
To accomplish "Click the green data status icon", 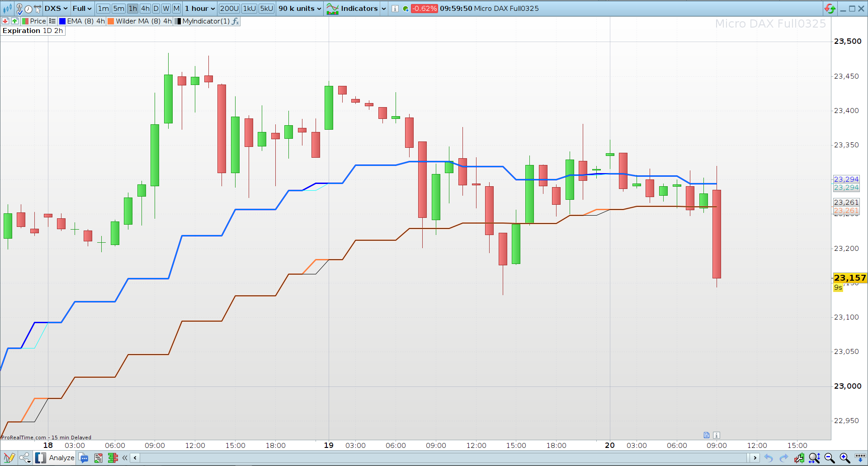I will coord(406,9).
